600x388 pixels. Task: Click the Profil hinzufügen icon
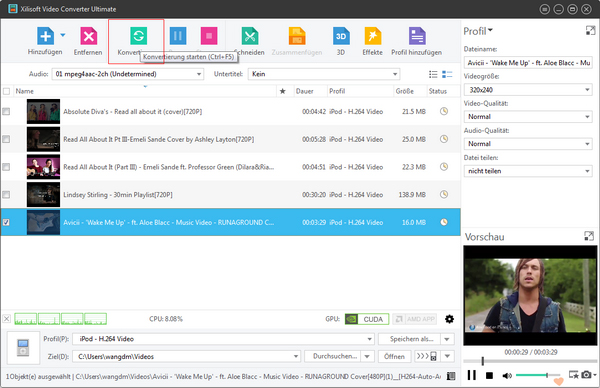tap(417, 36)
